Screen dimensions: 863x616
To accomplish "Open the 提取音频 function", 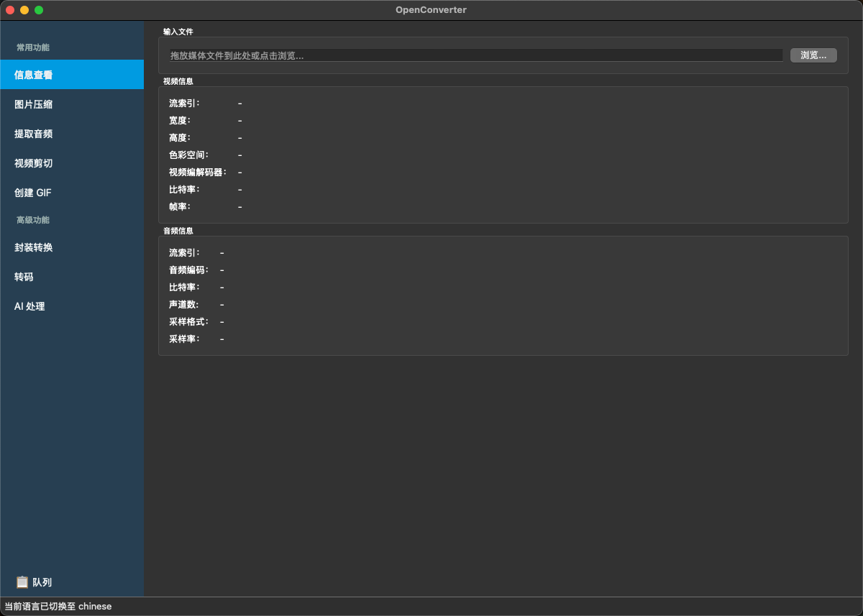I will (72, 134).
